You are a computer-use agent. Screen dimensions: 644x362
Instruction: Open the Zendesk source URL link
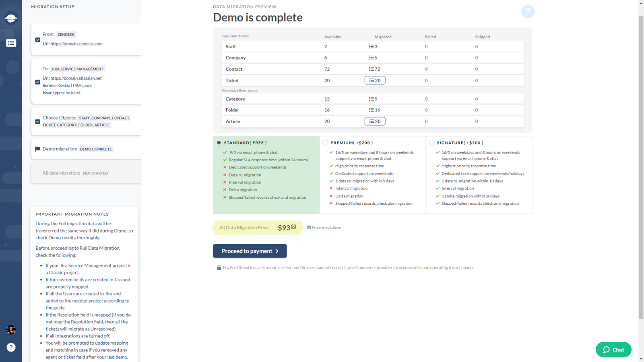coord(76,44)
